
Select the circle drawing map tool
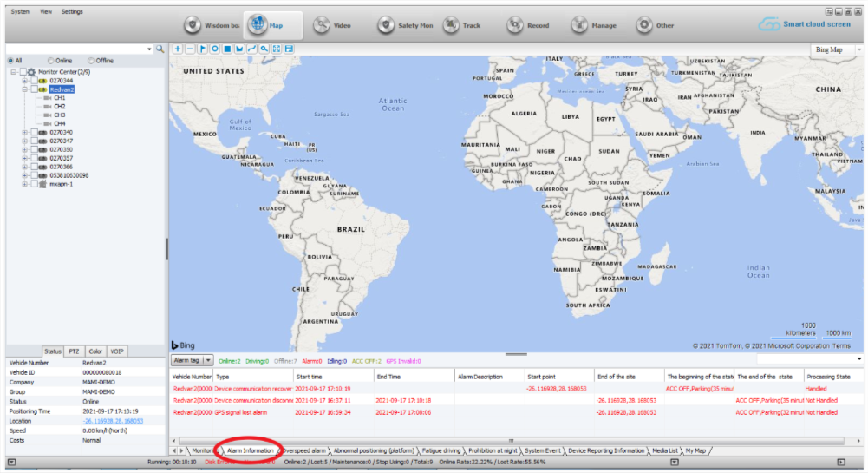[x=214, y=49]
